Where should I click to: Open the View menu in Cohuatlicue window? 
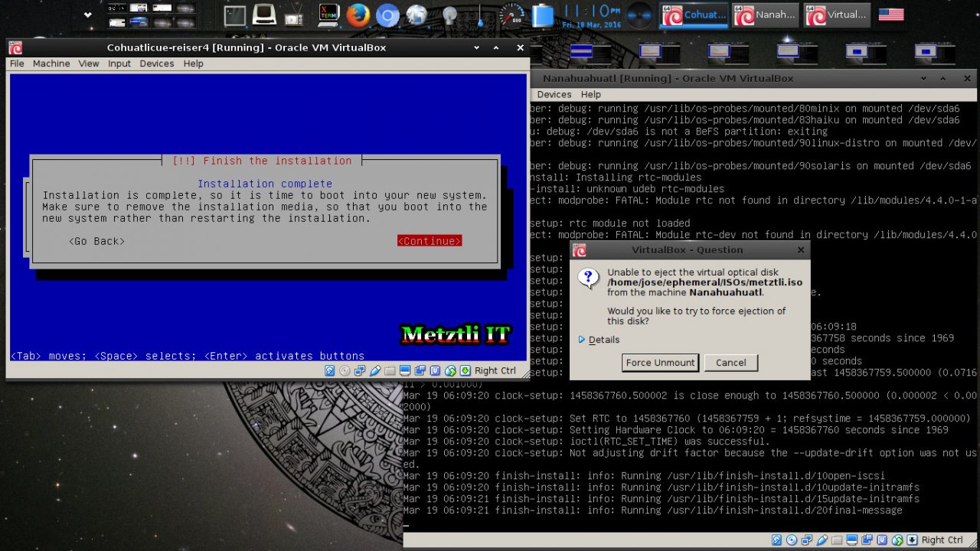89,64
